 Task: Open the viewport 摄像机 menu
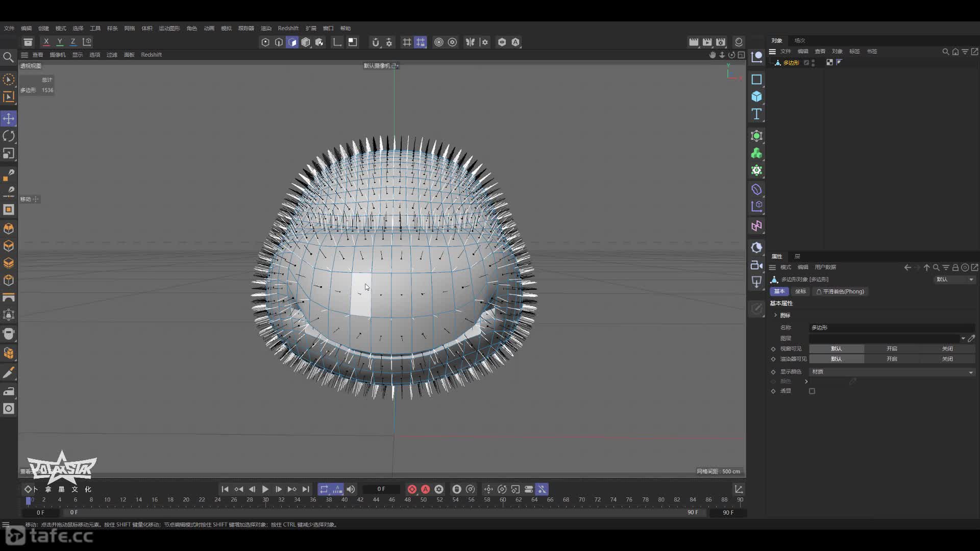pos(58,55)
